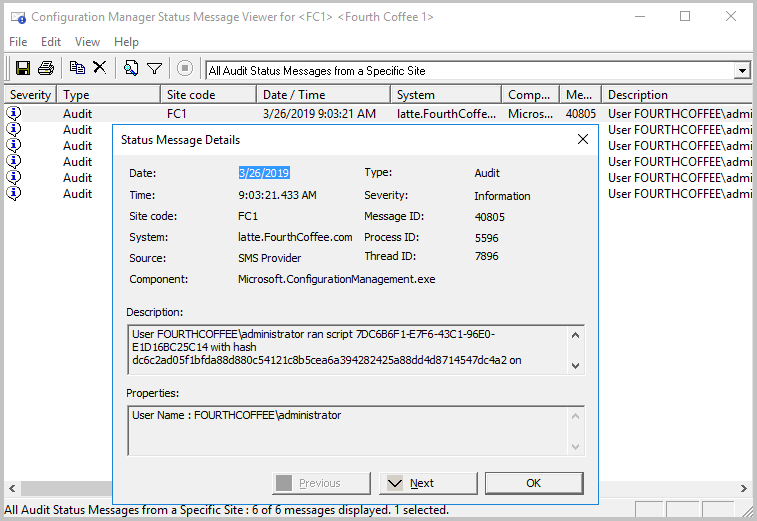Click the Find toolbar icon
757x521 pixels.
131,68
